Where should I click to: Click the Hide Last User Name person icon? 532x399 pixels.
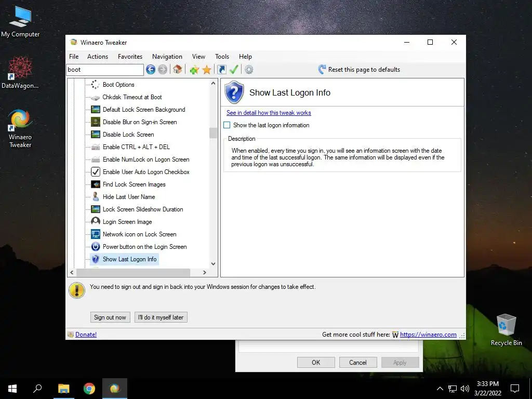[96, 197]
